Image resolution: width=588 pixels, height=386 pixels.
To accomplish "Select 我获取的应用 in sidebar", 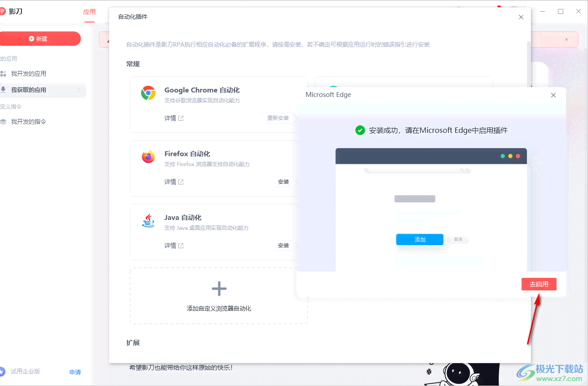I will point(42,90).
